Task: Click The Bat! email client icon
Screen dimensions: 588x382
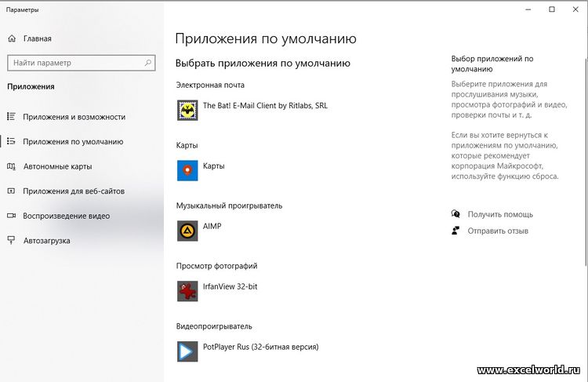Action: (x=187, y=111)
